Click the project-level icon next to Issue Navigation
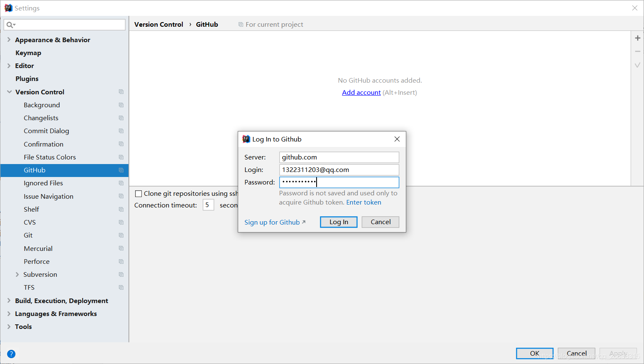 coord(121,196)
